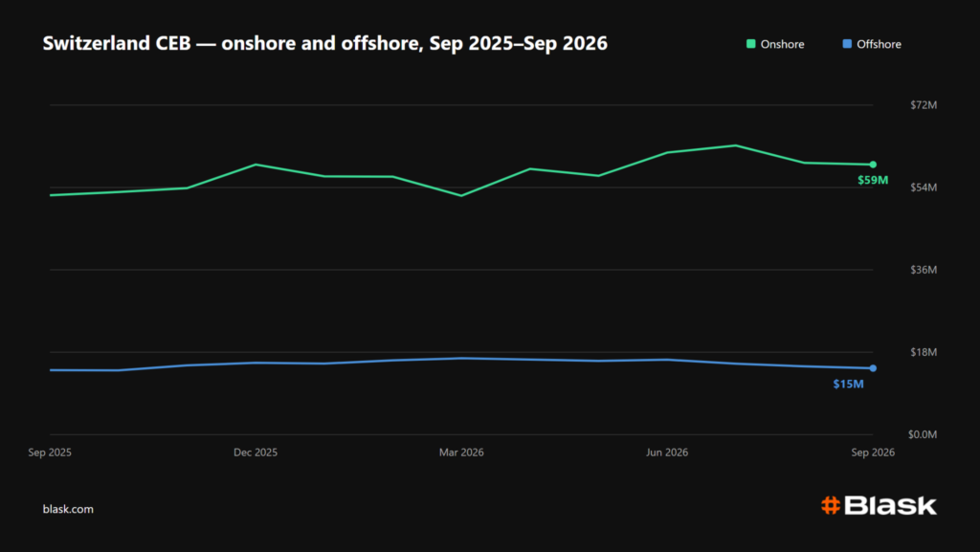Click the chart title starting 'Switzerland CEB'

point(325,43)
